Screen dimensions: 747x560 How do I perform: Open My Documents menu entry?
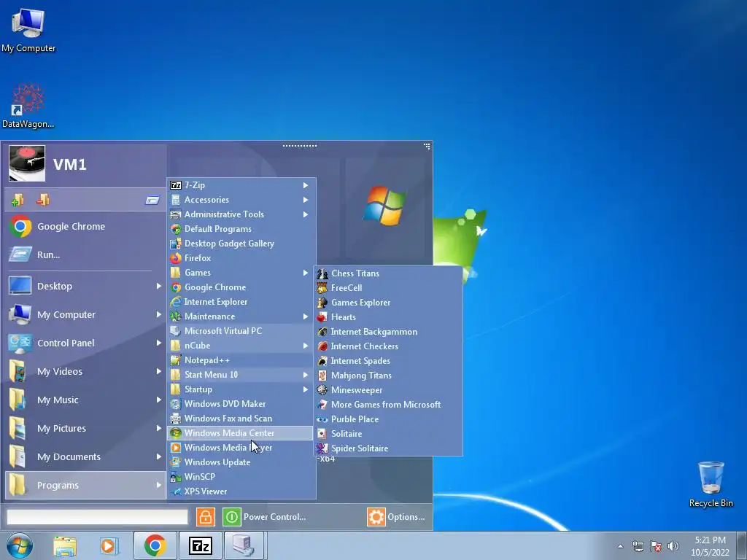pyautogui.click(x=85, y=456)
